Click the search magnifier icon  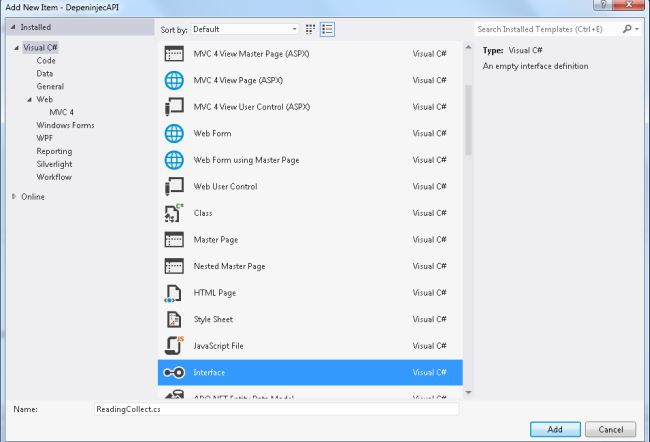(x=627, y=29)
